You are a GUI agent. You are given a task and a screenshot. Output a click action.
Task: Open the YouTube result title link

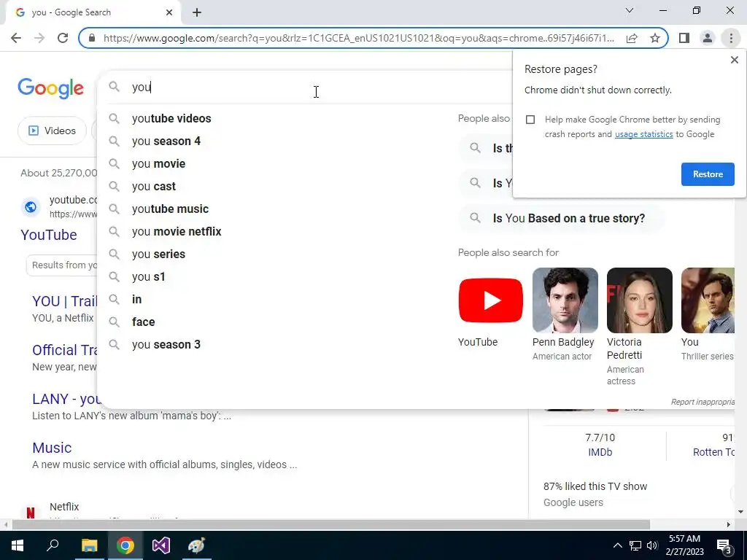point(49,235)
